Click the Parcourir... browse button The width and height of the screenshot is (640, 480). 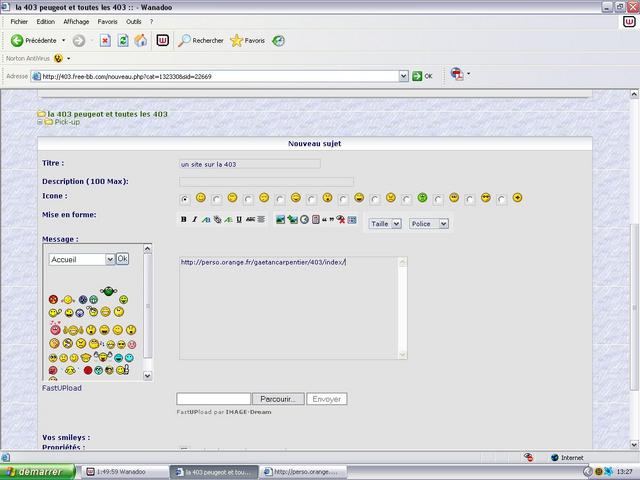[x=277, y=399]
